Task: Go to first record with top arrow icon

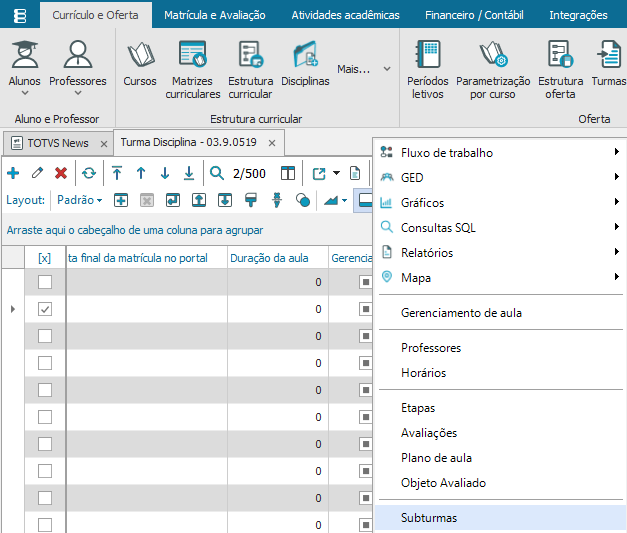Action: pos(117,173)
